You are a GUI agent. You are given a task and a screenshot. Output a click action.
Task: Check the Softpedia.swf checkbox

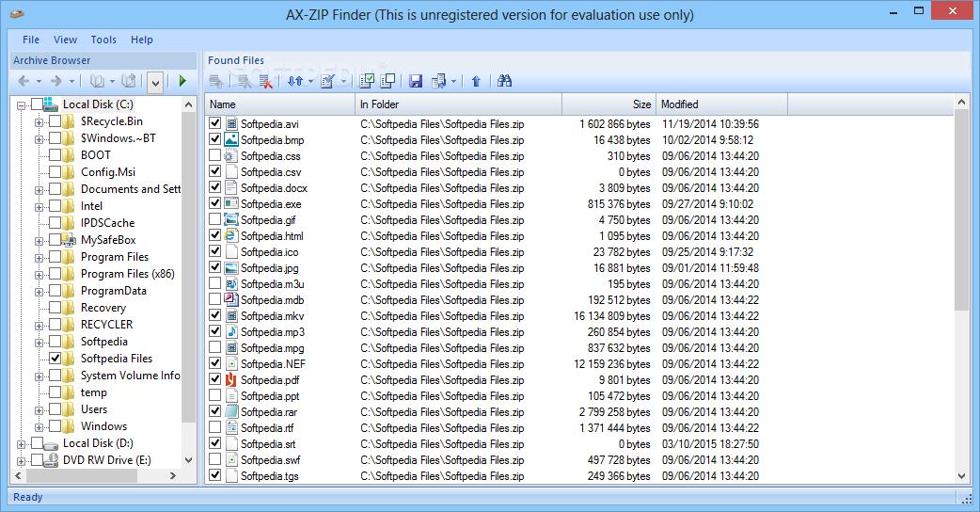tap(215, 459)
